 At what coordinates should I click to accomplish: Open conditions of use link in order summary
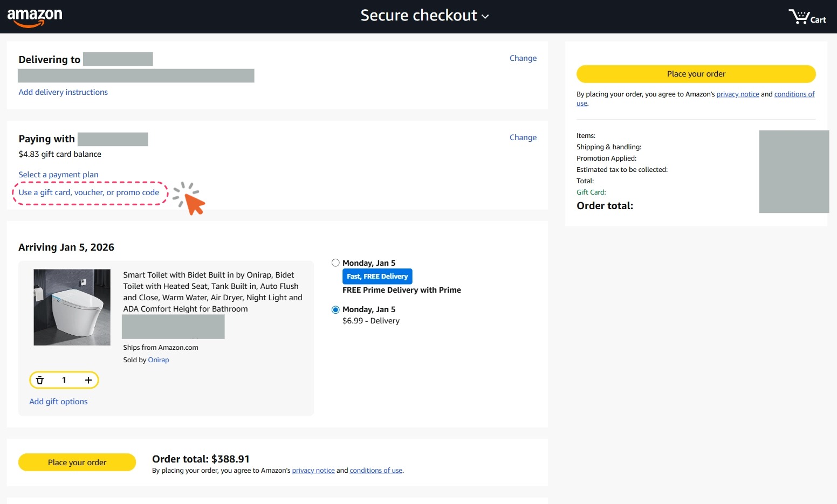tap(794, 94)
